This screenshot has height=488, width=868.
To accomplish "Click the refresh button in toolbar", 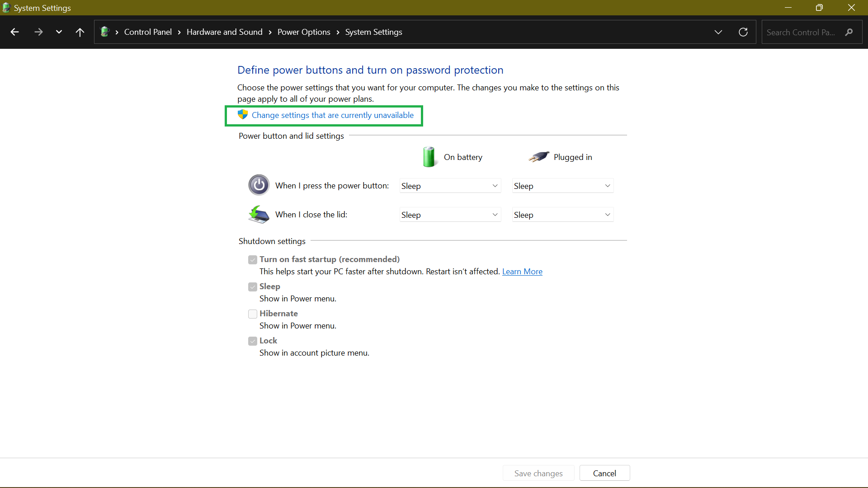I will (x=743, y=32).
